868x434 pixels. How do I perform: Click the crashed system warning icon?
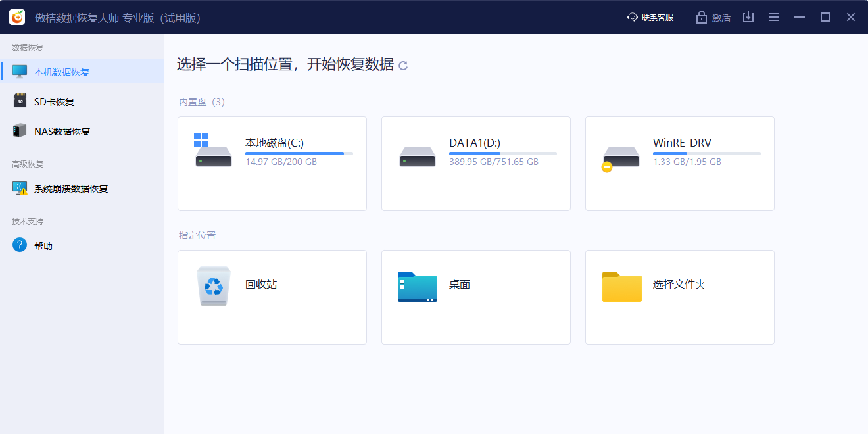coord(20,188)
